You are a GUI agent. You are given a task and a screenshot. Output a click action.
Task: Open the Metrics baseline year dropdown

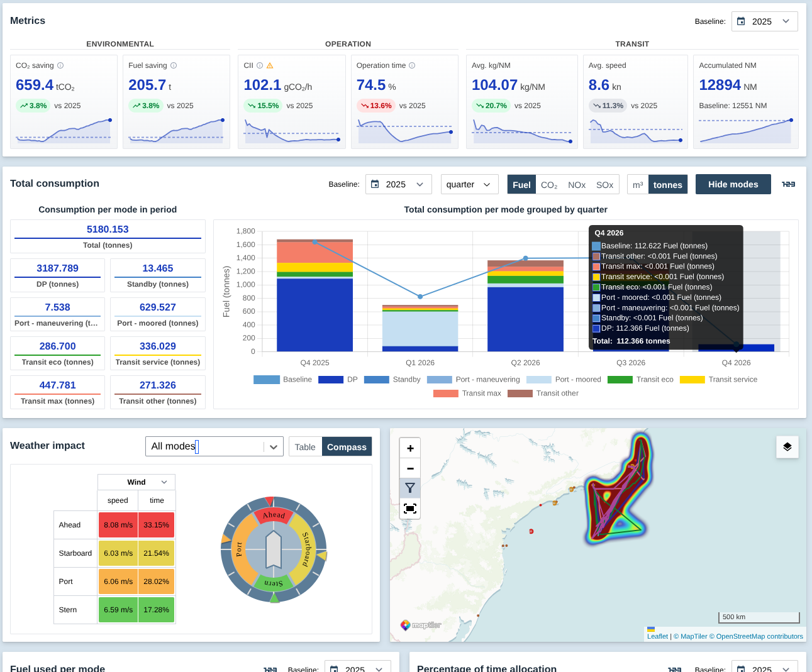pos(764,21)
